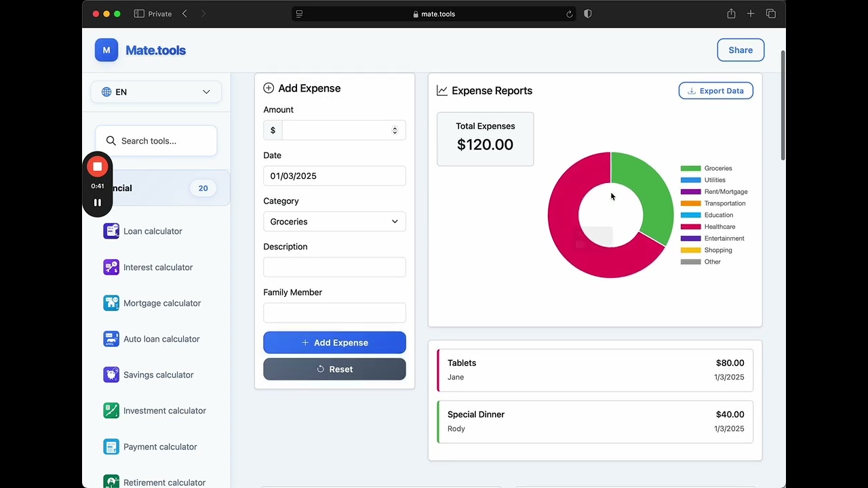
Task: Pause the screen recording
Action: click(x=98, y=203)
